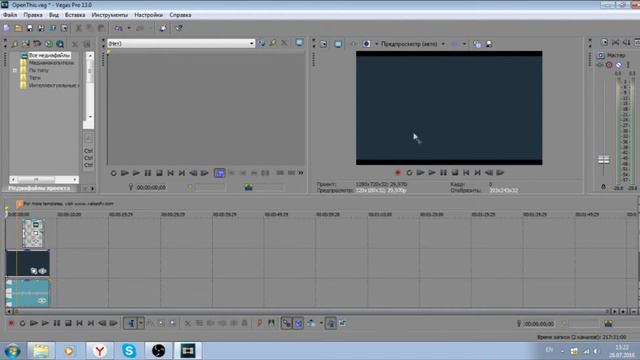This screenshot has height=360, width=640.
Task: Open the Правка menu
Action: 33,15
